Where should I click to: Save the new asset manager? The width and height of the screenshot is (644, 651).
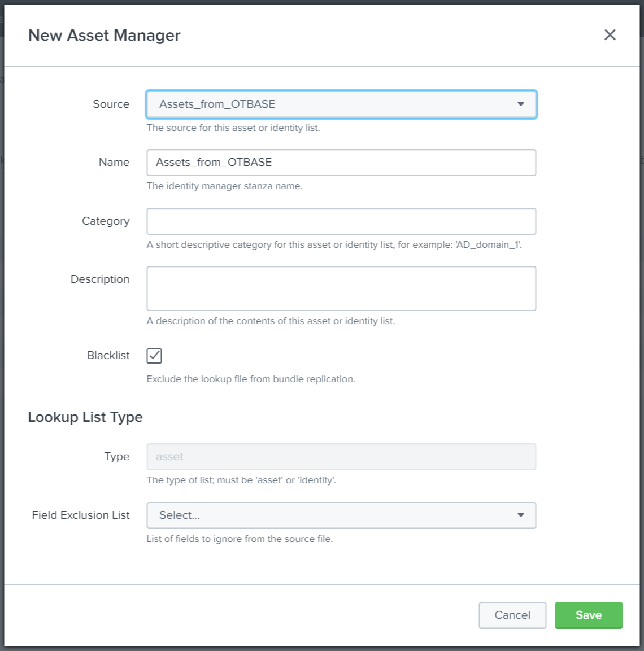(589, 615)
